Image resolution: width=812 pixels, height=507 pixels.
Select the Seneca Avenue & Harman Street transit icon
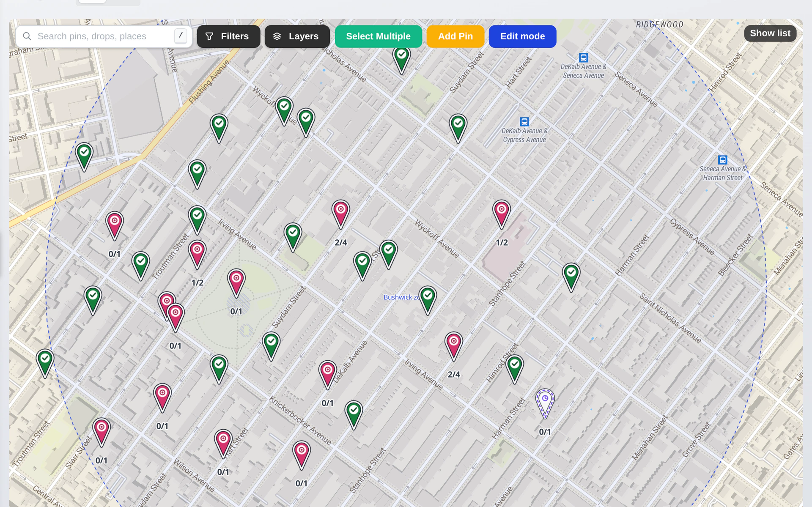click(x=723, y=160)
